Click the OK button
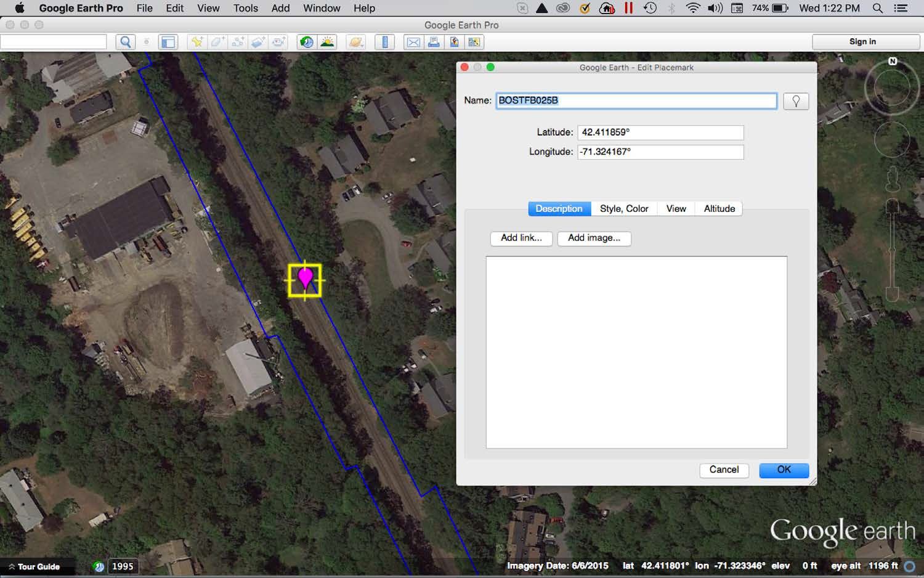Viewport: 924px width, 578px height. click(x=784, y=470)
